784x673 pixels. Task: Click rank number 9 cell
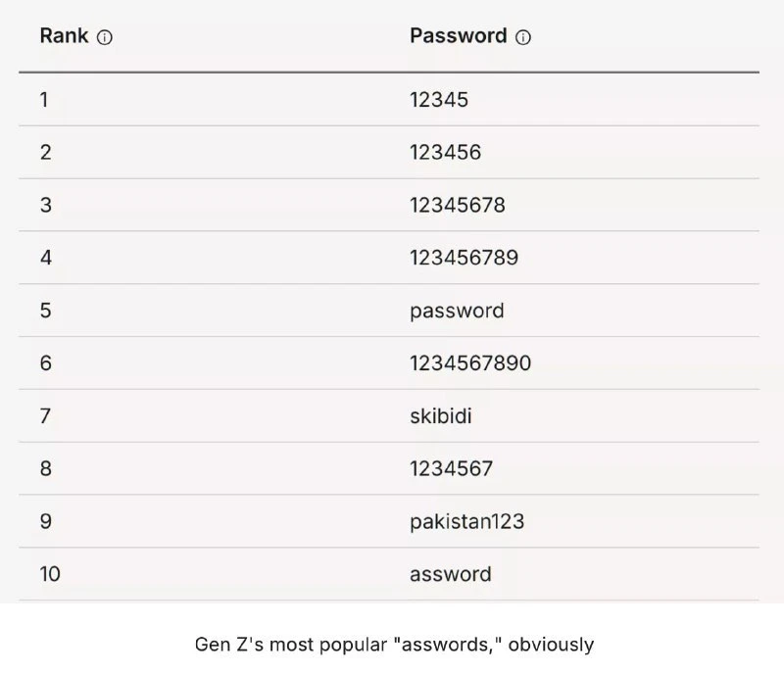[45, 522]
